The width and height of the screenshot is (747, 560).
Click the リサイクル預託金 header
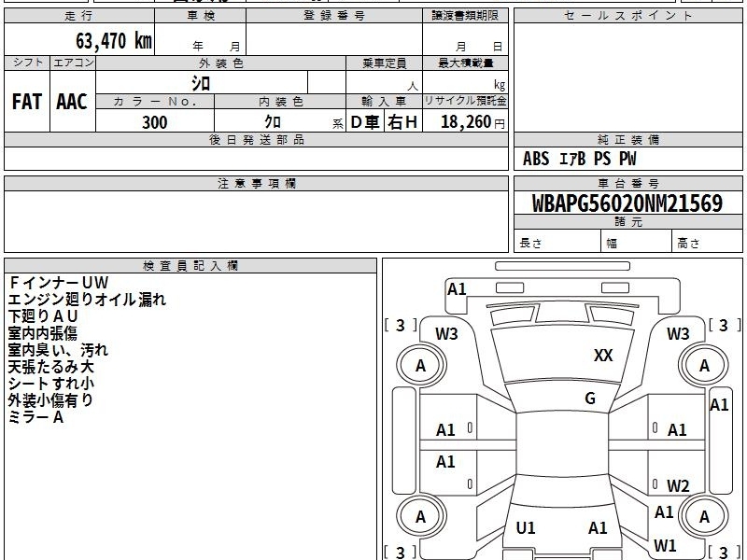465,102
